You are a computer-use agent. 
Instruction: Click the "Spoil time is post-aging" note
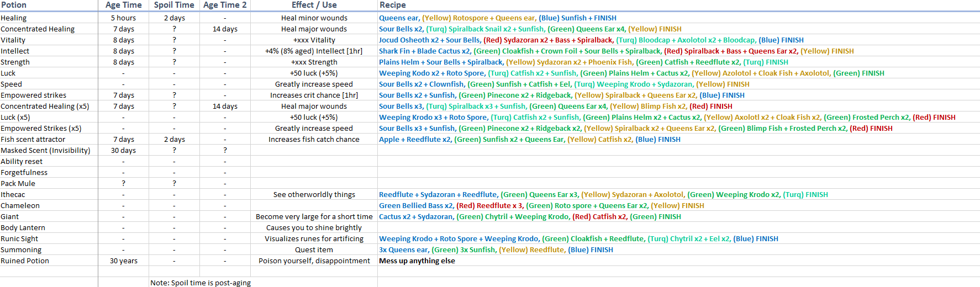coord(201,283)
